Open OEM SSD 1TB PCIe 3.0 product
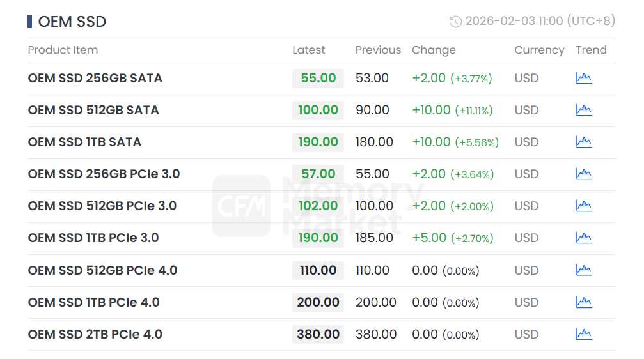The width and height of the screenshot is (644, 359). [x=93, y=238]
